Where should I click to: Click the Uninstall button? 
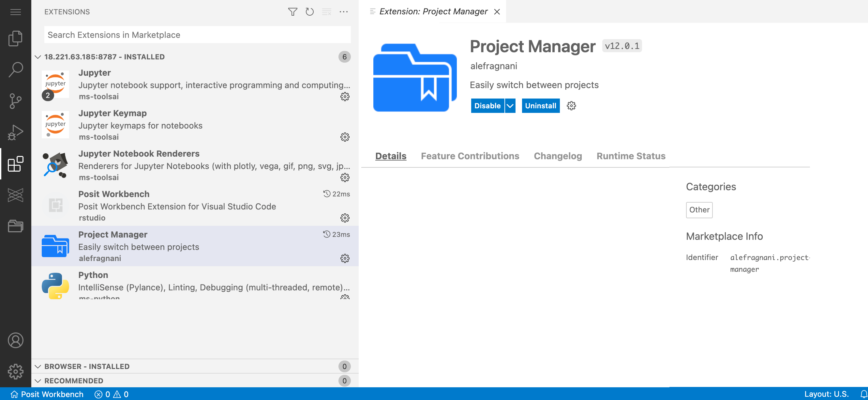click(x=541, y=106)
